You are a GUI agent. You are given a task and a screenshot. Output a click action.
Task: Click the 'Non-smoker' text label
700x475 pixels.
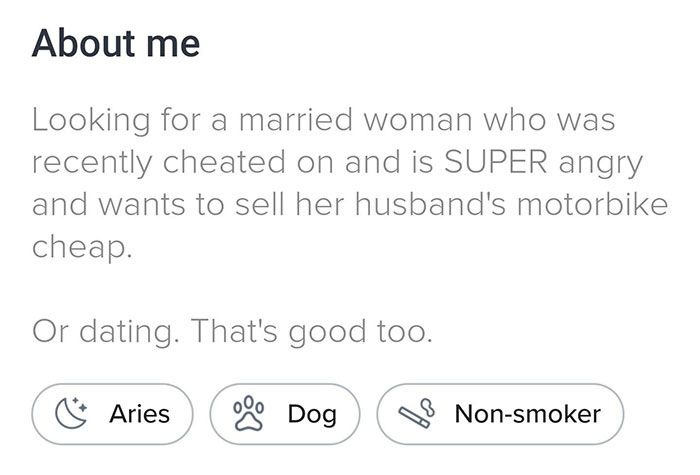tap(527, 413)
